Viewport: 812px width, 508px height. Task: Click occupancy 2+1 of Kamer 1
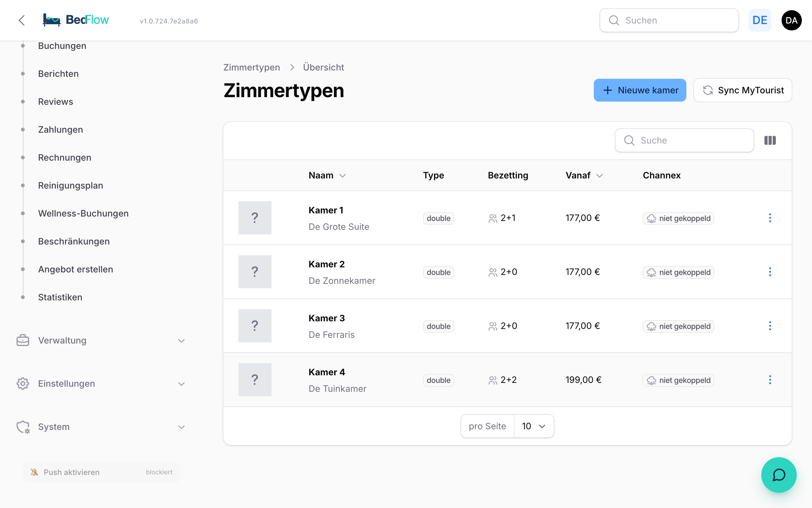(502, 218)
